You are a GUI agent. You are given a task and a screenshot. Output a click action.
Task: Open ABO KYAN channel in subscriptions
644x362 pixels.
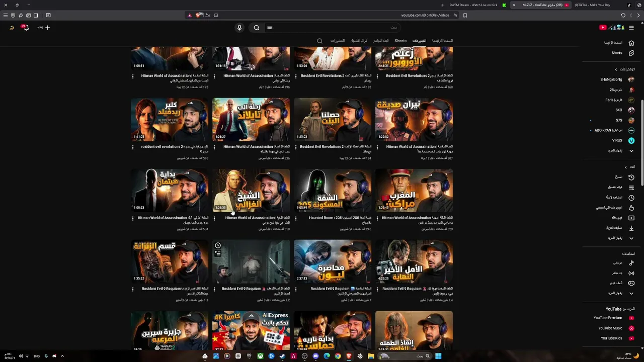point(615,130)
